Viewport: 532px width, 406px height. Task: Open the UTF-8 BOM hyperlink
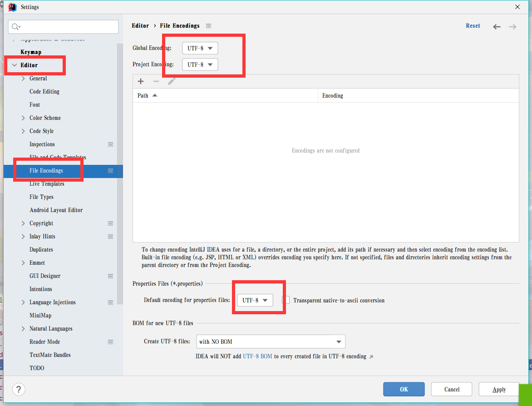point(257,356)
